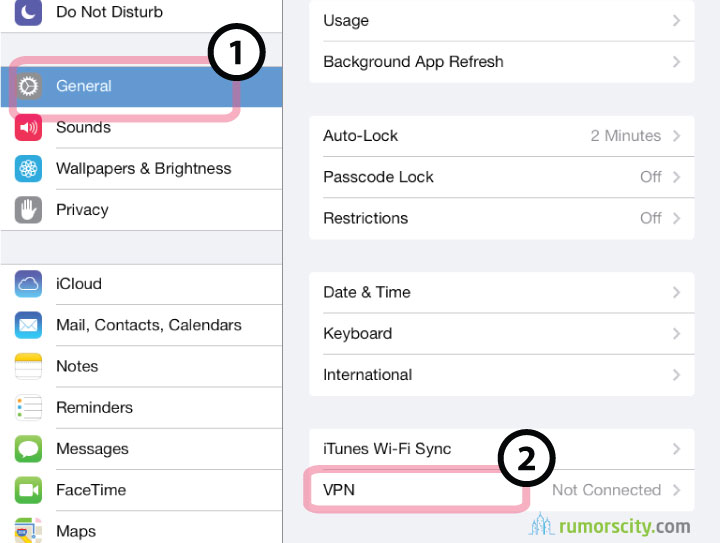720x543 pixels.
Task: Expand Auto-Lock 2 Minutes chevron
Action: (x=676, y=136)
